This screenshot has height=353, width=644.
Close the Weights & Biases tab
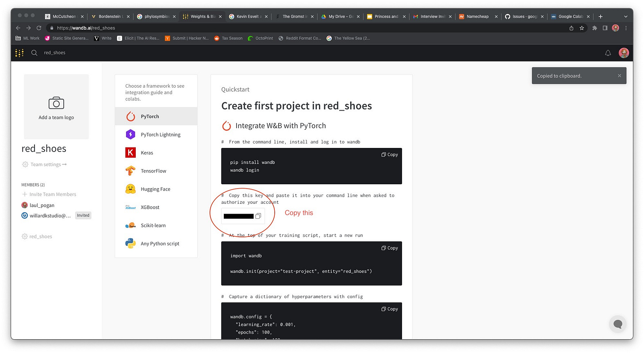[x=220, y=16]
